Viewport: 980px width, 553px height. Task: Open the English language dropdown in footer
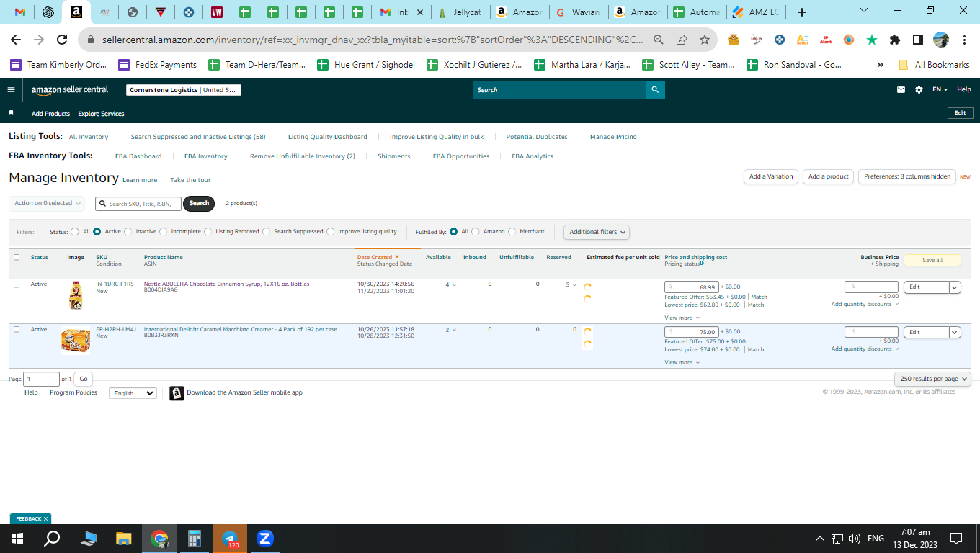[x=133, y=393]
